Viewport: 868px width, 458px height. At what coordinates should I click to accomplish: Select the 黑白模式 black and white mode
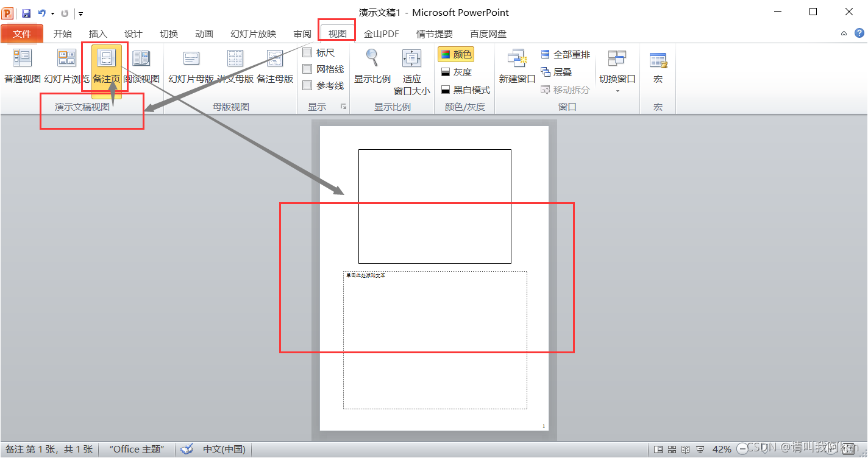(465, 90)
